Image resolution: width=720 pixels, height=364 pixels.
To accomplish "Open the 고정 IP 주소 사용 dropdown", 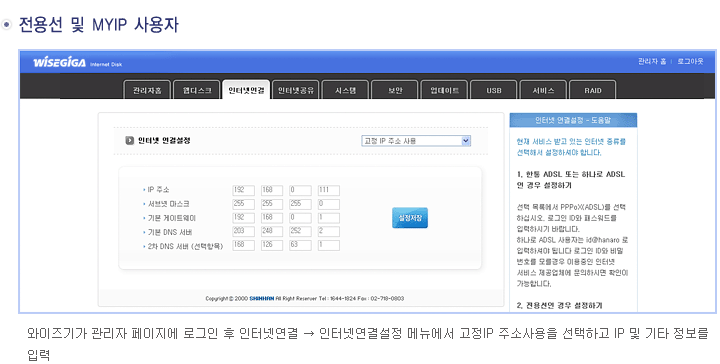I will [416, 141].
